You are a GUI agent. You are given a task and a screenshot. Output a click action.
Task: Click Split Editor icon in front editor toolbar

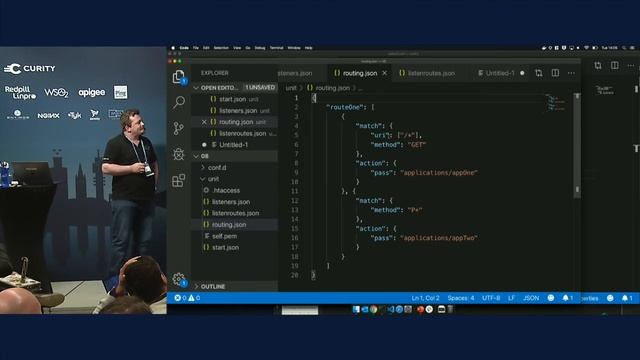555,73
